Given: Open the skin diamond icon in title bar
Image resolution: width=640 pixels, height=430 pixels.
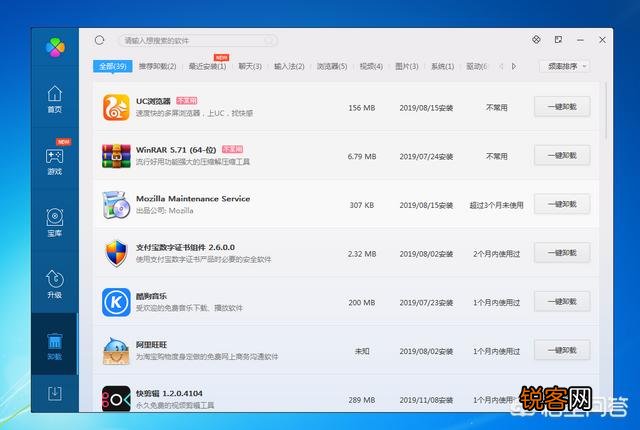Looking at the screenshot, I should [536, 40].
